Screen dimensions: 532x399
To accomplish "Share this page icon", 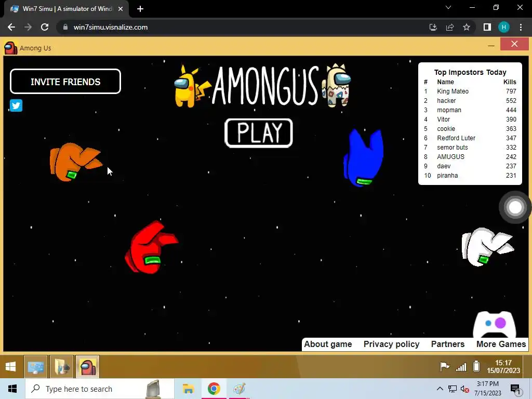I will [450, 27].
